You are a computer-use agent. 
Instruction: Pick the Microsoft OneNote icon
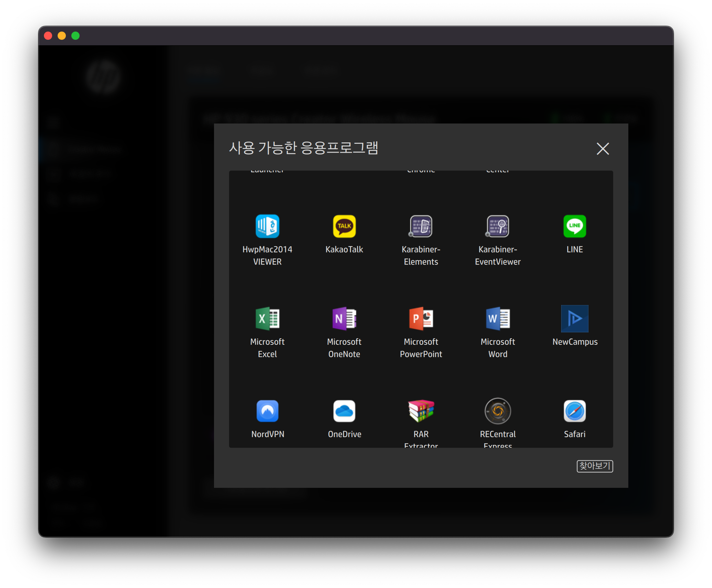[x=344, y=319]
